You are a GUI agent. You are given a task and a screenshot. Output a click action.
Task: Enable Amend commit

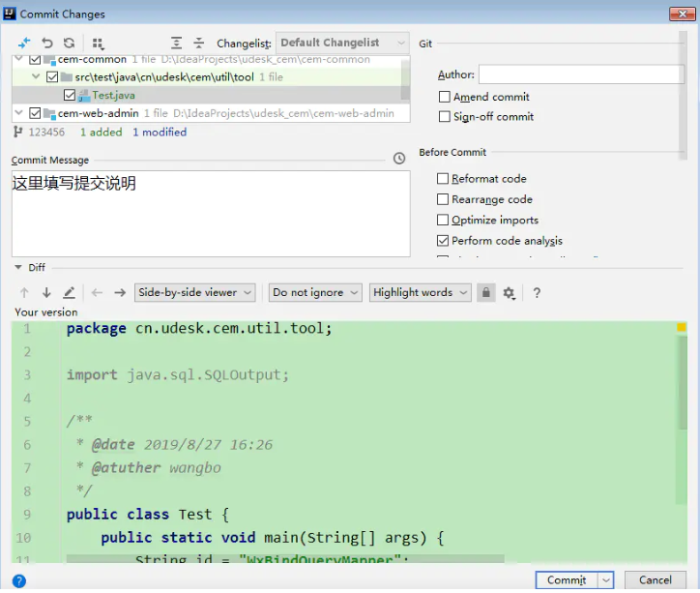point(444,97)
